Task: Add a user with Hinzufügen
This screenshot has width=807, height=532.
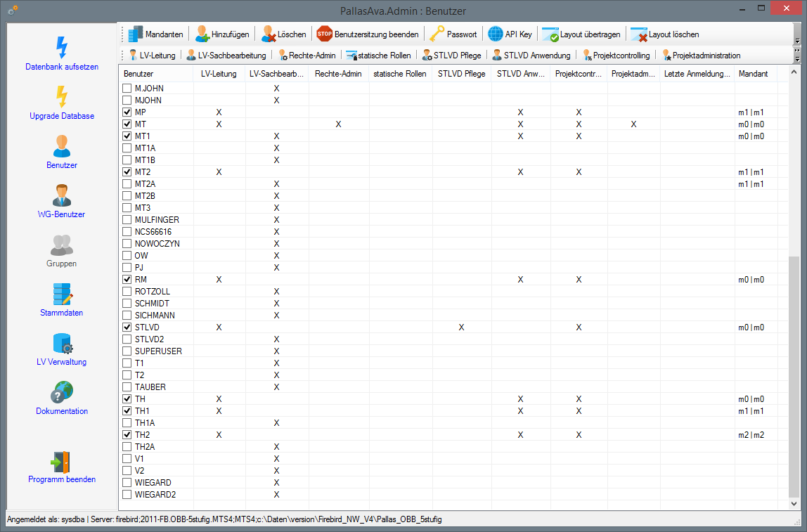Action: point(222,34)
